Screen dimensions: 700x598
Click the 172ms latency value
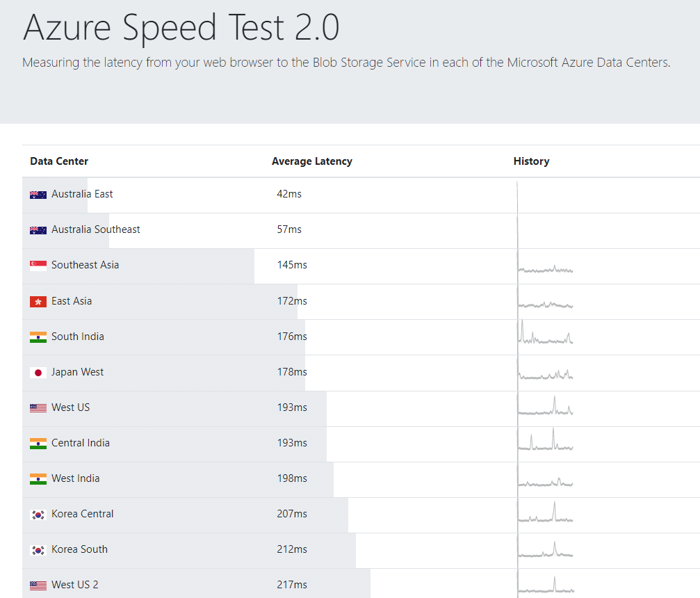point(292,301)
